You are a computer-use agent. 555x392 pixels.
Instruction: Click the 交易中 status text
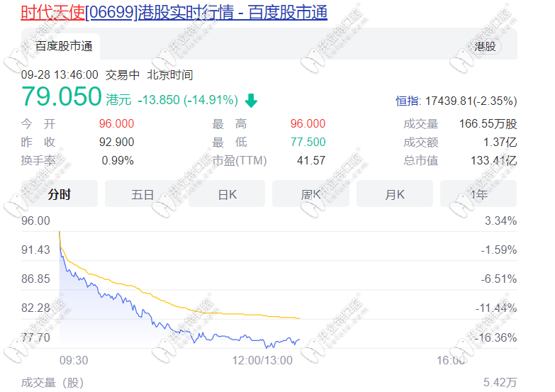tap(123, 74)
